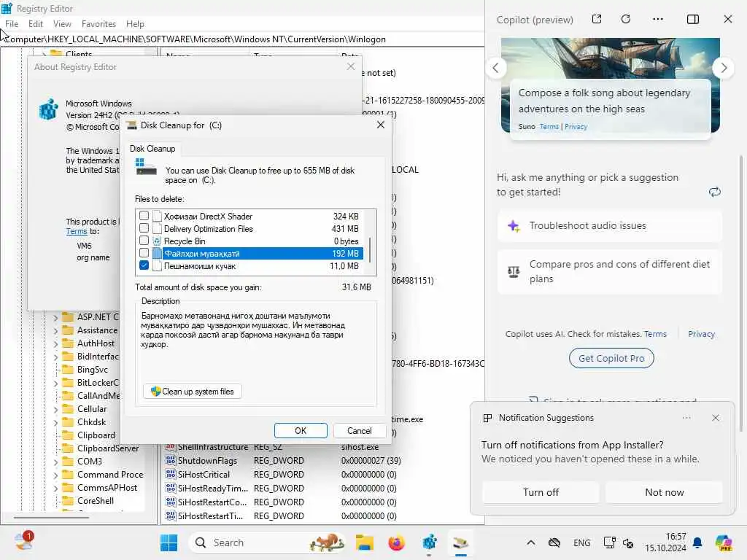This screenshot has height=560, width=747.
Task: Launch Firefox from taskbar
Action: (396, 542)
